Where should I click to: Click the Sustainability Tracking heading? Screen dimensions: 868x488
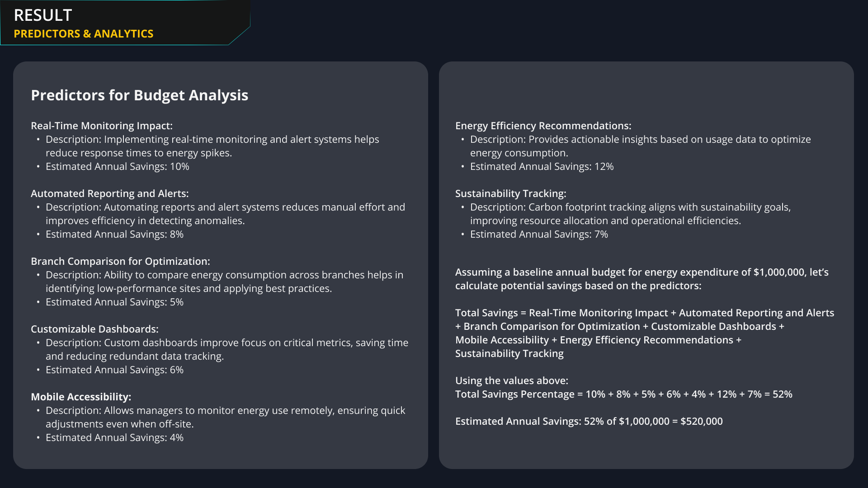coord(510,193)
